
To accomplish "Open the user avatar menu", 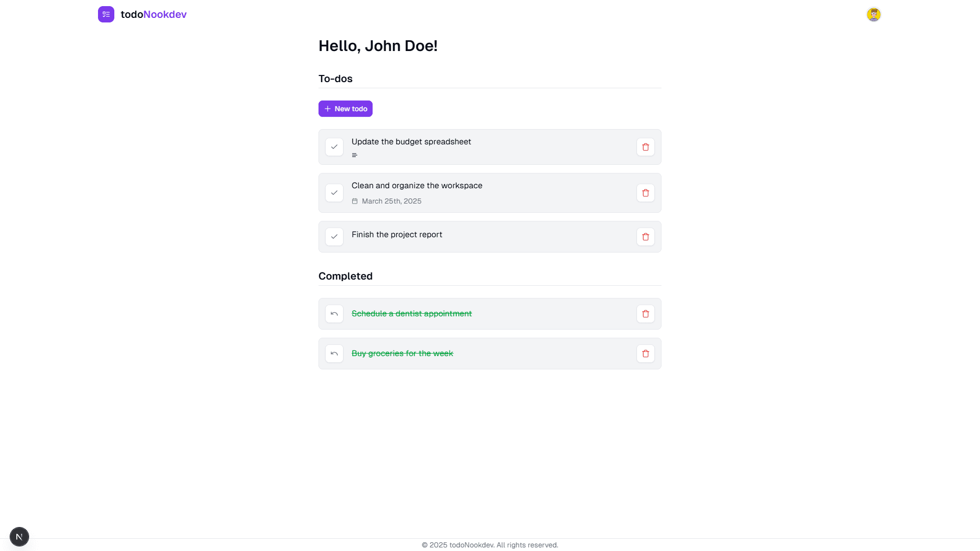I will tap(873, 14).
